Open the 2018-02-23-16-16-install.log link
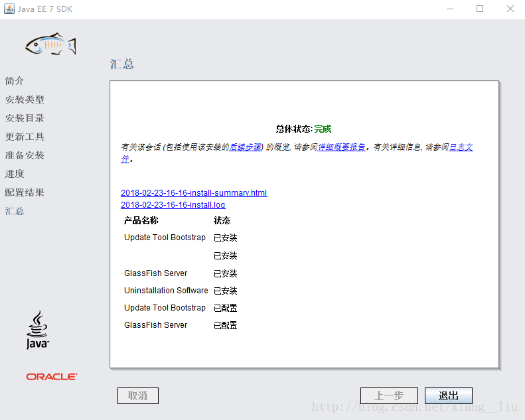This screenshot has height=420, width=525. (173, 205)
